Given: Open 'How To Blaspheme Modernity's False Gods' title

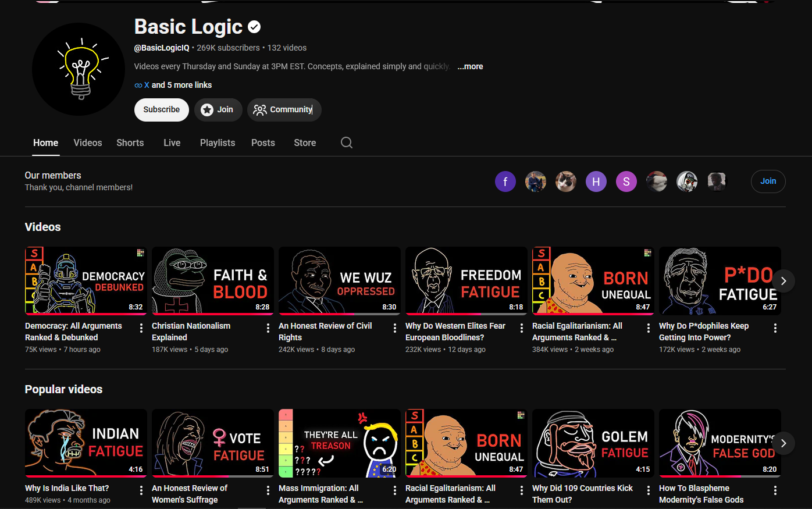Looking at the screenshot, I should tap(701, 494).
